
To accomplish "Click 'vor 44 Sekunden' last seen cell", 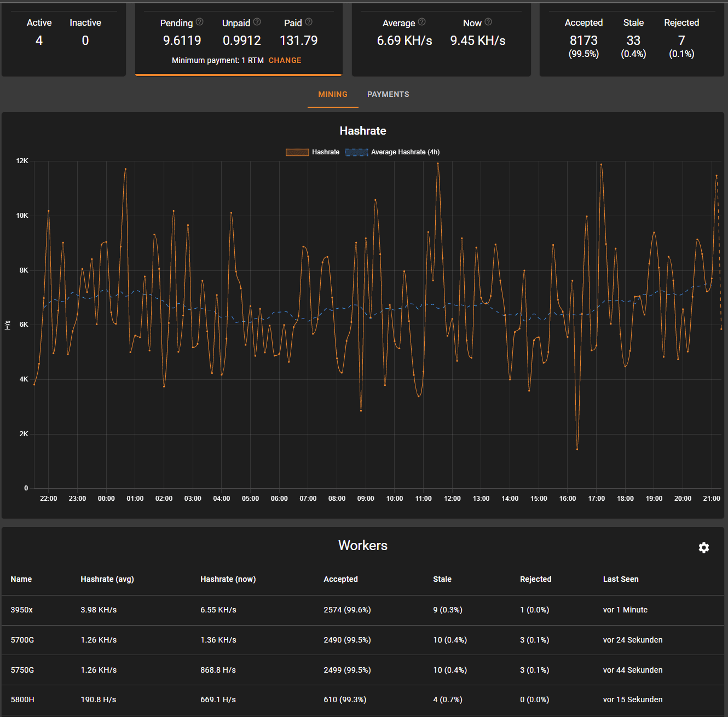I will coord(633,670).
